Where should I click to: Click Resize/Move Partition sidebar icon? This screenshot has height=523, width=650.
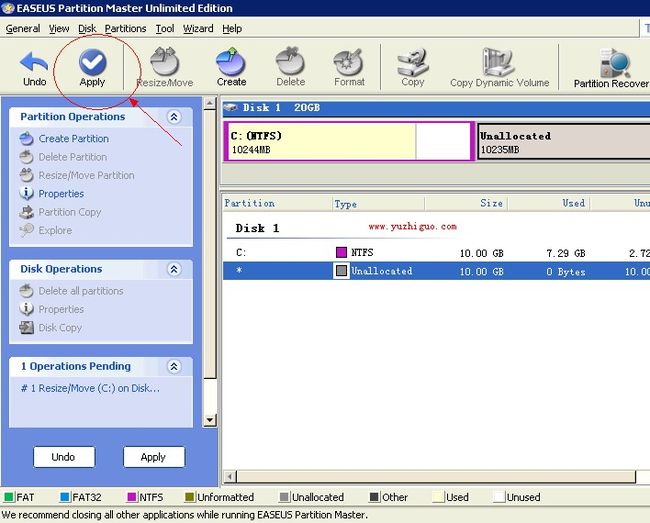point(26,175)
